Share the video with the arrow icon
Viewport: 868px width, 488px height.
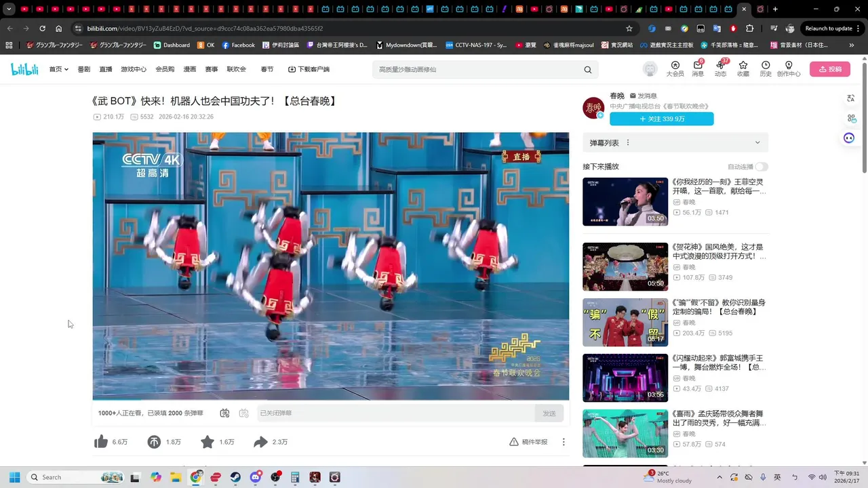pos(260,442)
